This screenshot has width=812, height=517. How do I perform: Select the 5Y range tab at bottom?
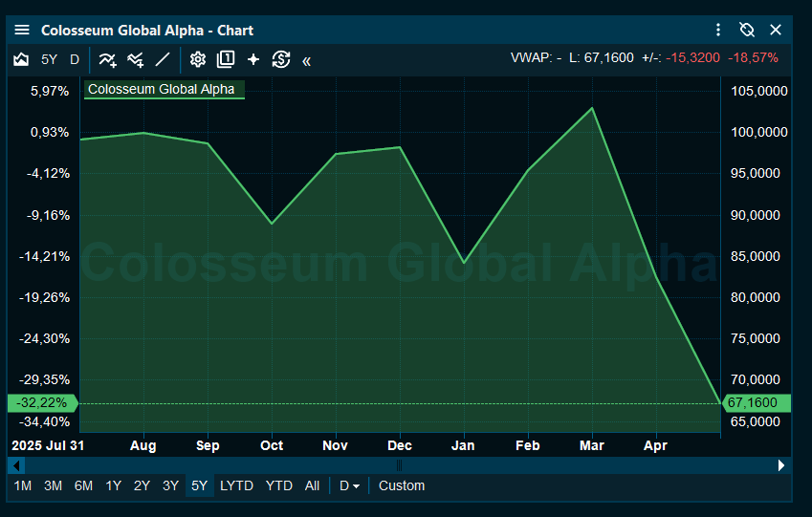pos(199,486)
